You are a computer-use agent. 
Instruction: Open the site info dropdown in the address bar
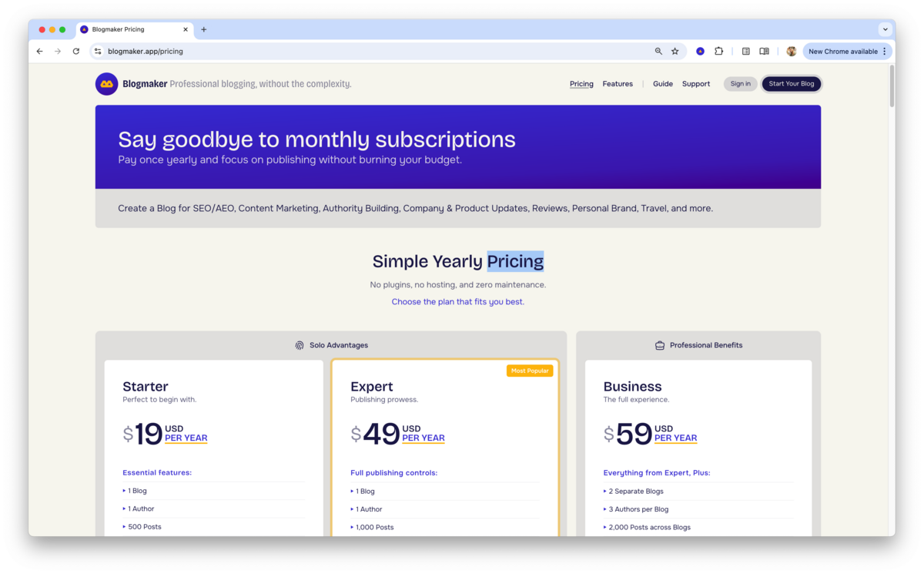coord(97,51)
